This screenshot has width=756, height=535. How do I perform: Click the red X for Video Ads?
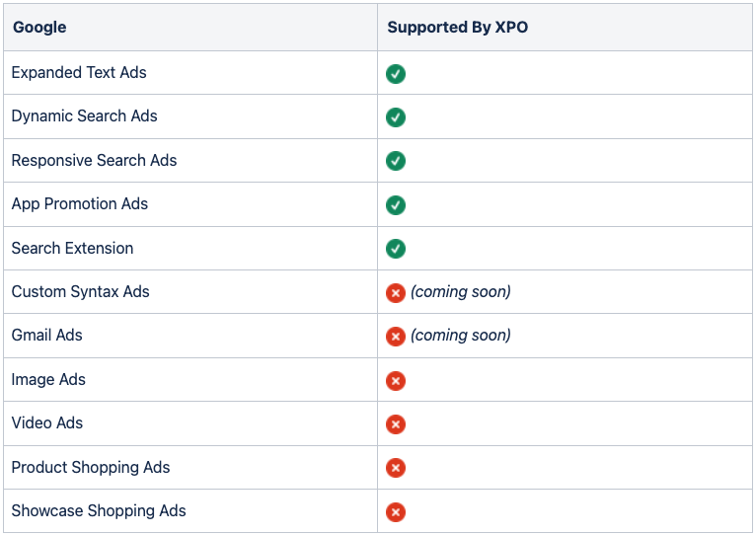coord(396,424)
